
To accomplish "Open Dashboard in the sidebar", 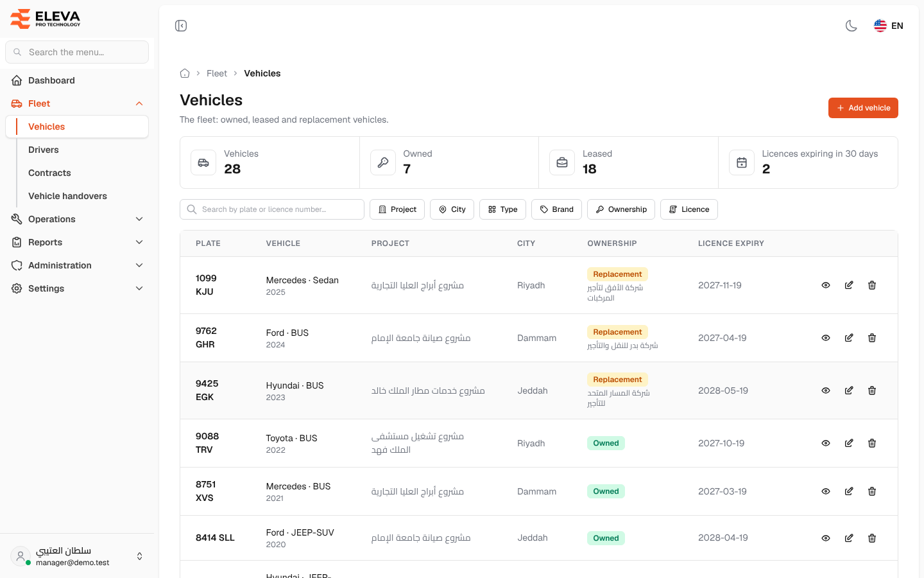I will (77, 80).
